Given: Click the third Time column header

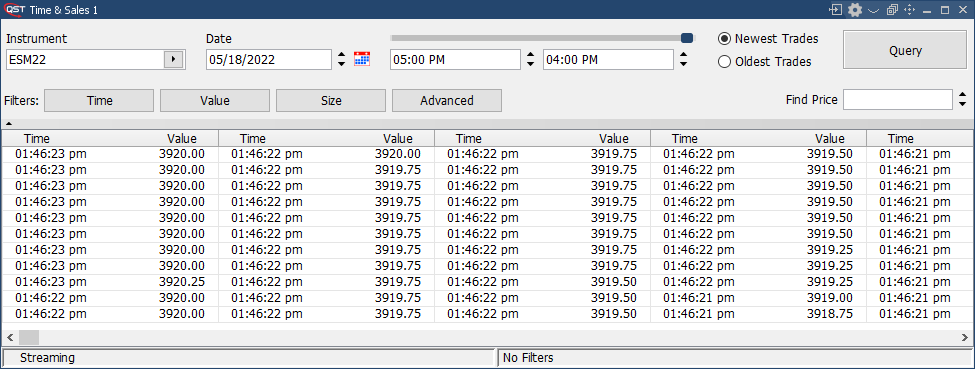Looking at the screenshot, I should pyautogui.click(x=468, y=139).
